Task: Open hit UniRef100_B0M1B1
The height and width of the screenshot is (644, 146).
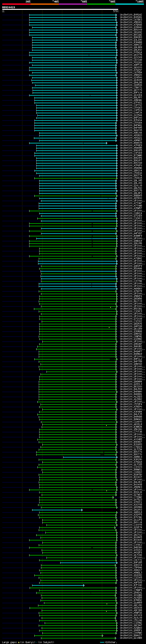Action: pos(131,17)
